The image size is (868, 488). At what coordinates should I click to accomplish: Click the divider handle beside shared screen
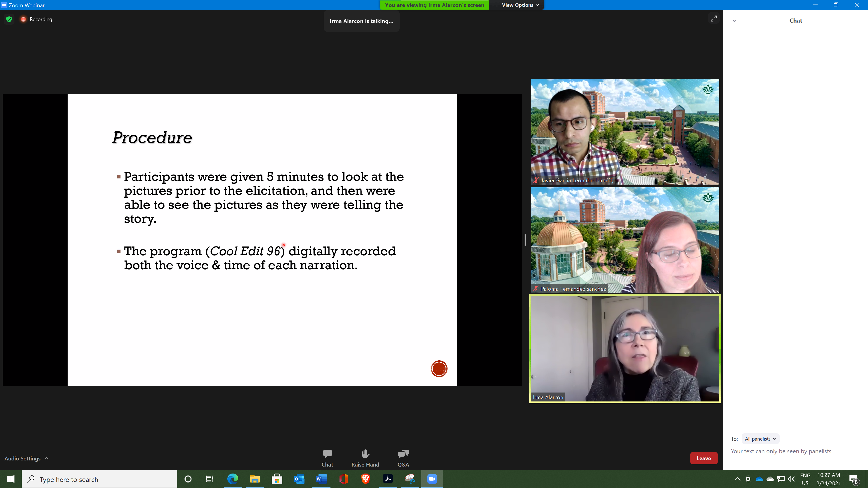(525, 240)
